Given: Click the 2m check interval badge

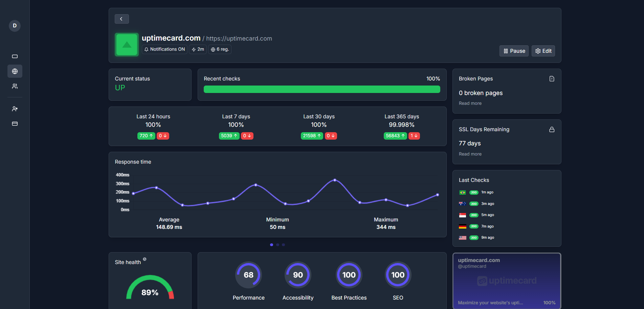Looking at the screenshot, I should 198,49.
